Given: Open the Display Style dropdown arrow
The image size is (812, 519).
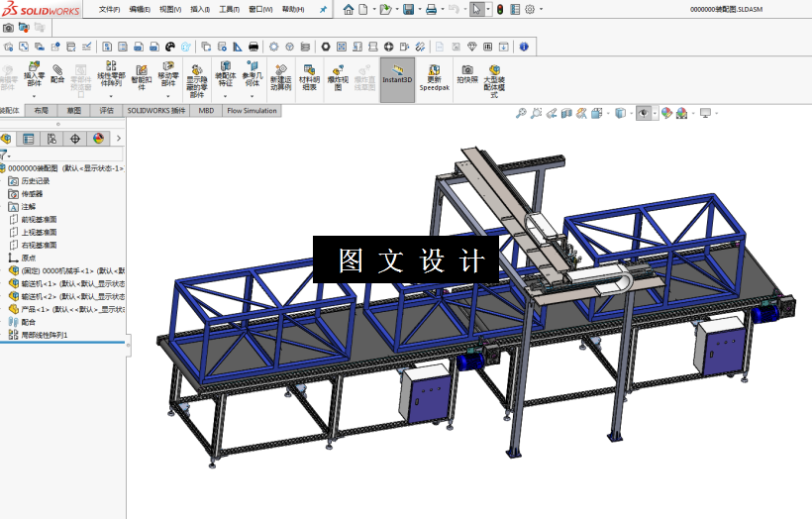Looking at the screenshot, I should tap(631, 113).
